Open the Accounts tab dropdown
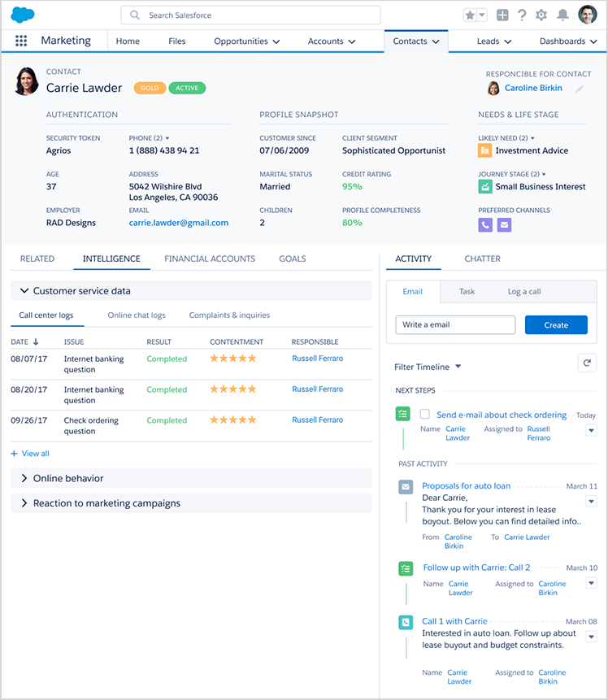Viewport: 608px width, 700px height. coord(352,41)
